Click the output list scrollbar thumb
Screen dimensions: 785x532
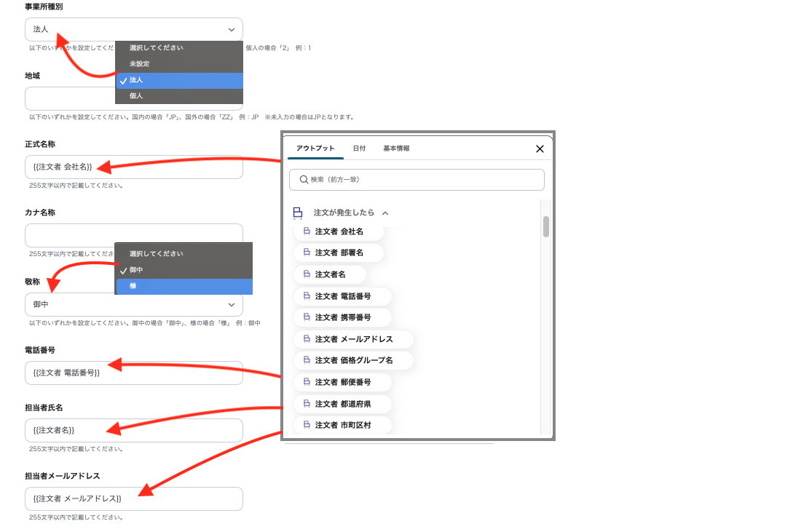545,227
